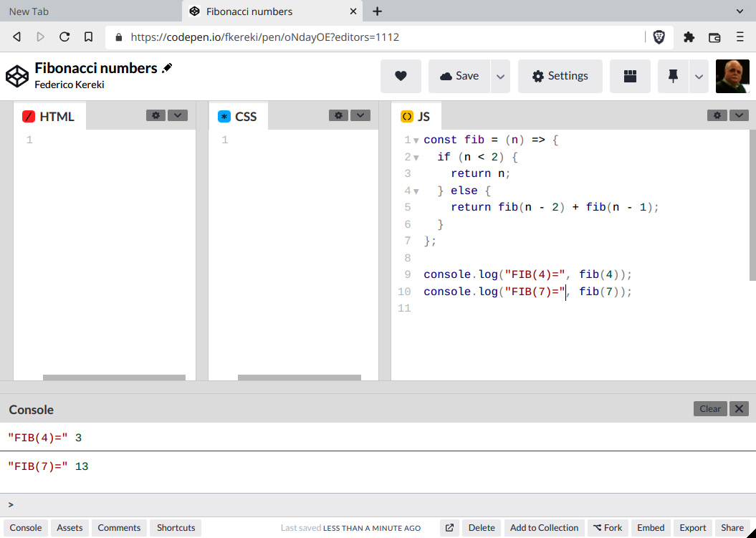The height and width of the screenshot is (538, 756).
Task: Click the Change View grid icon
Action: (629, 76)
